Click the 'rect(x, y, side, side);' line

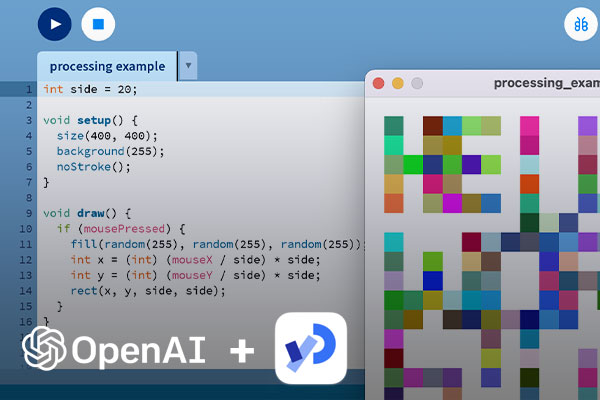coord(148,291)
